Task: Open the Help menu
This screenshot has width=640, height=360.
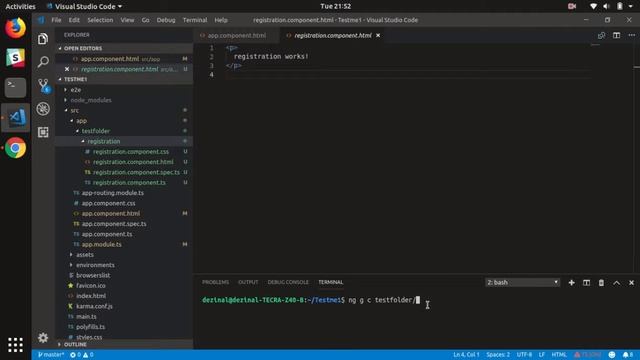Action: coord(221,20)
